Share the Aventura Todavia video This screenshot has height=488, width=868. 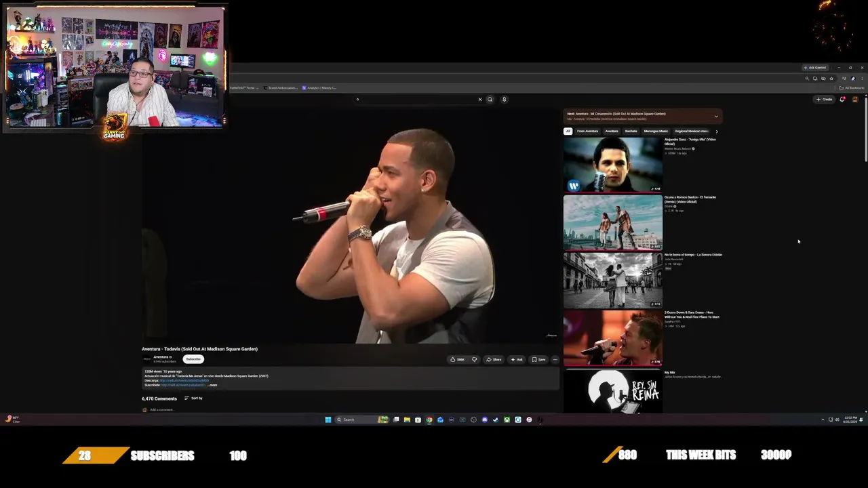[x=494, y=359]
